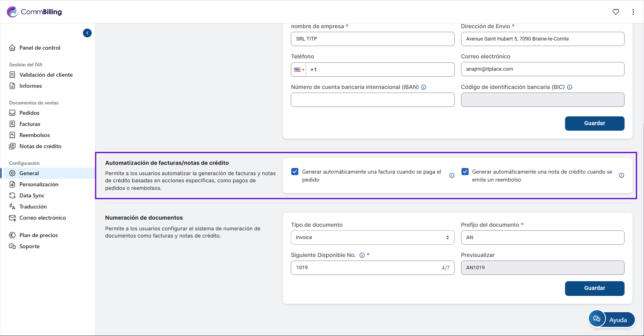Expand the Tipo de documento dropdown
The image size is (644, 336).
tap(372, 238)
